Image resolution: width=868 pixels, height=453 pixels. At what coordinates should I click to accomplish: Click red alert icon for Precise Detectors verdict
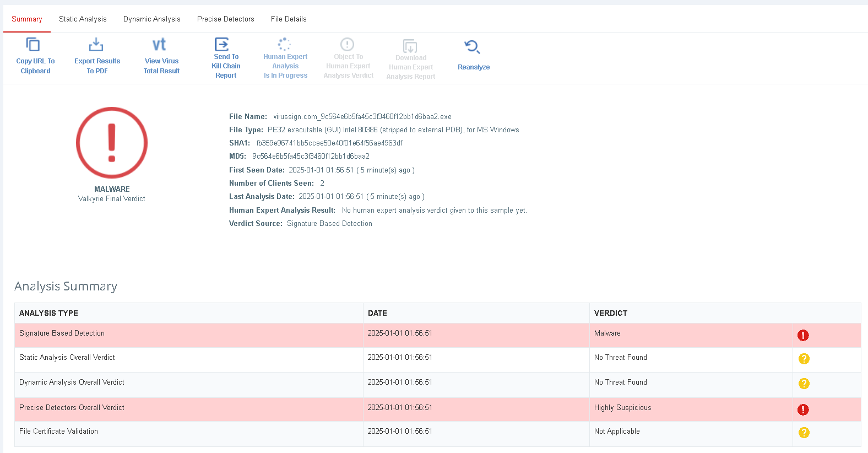tap(803, 409)
